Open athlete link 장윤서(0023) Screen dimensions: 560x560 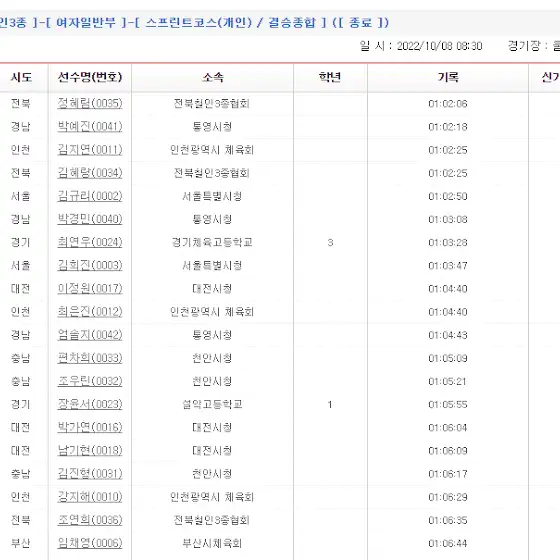90,404
